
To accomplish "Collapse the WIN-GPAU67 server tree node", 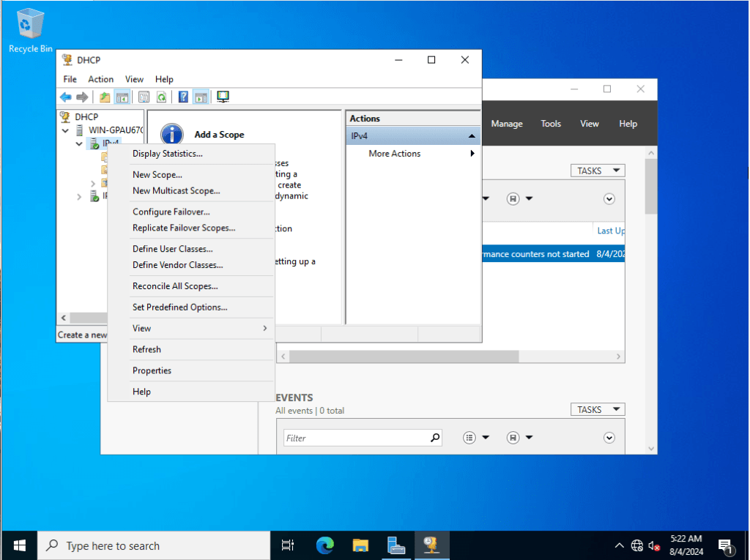I will (x=66, y=130).
